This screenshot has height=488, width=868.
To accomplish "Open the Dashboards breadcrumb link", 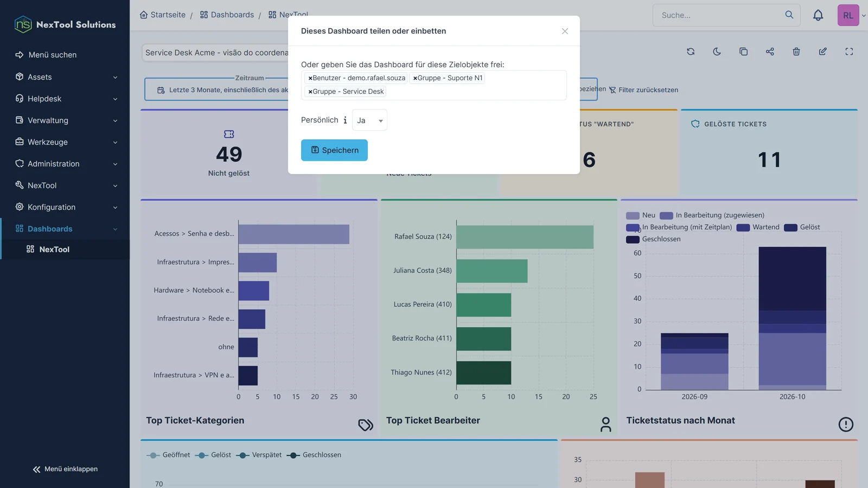I will [x=227, y=15].
